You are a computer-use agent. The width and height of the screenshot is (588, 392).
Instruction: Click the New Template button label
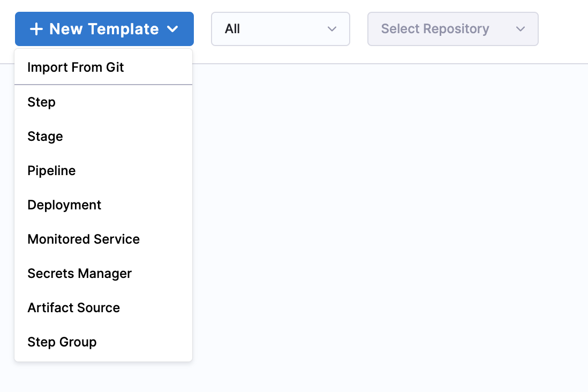(x=104, y=29)
